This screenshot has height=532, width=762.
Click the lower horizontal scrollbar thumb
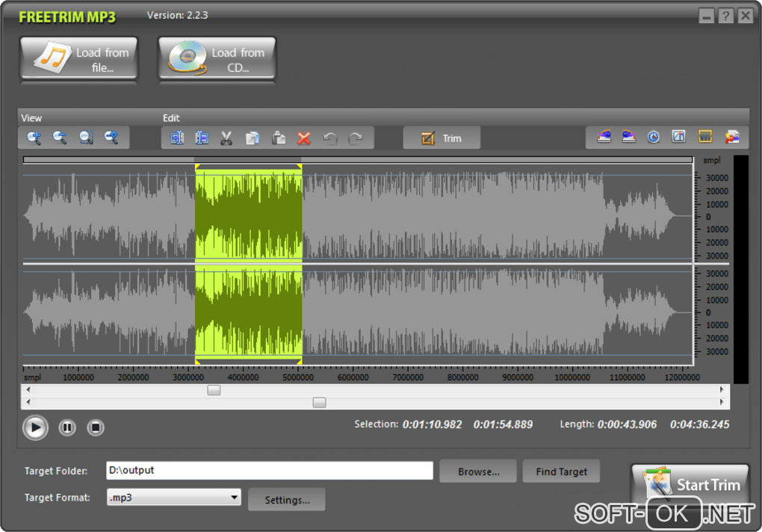click(319, 402)
